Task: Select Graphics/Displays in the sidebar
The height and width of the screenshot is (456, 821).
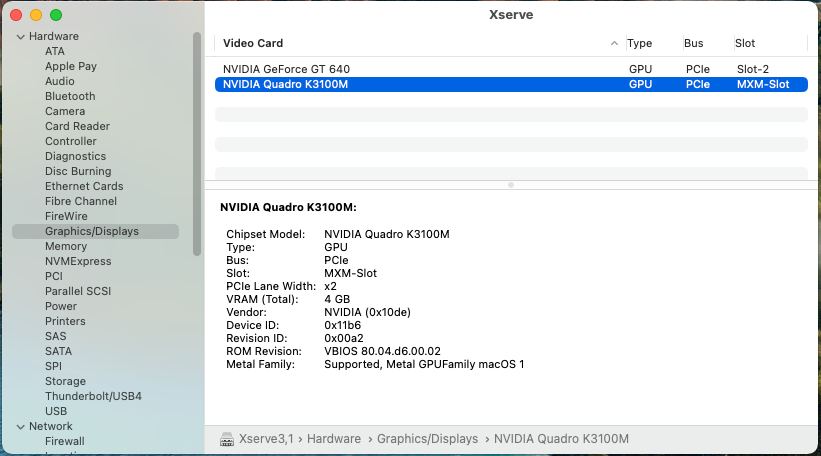Action: click(x=95, y=231)
